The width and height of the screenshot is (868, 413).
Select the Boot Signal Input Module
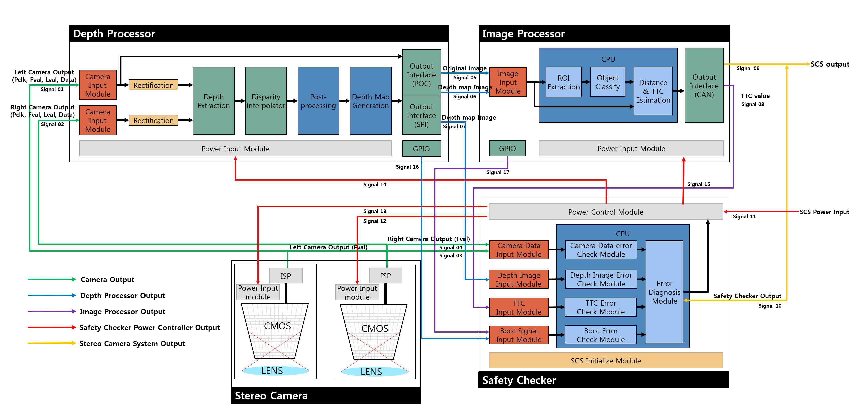(519, 335)
